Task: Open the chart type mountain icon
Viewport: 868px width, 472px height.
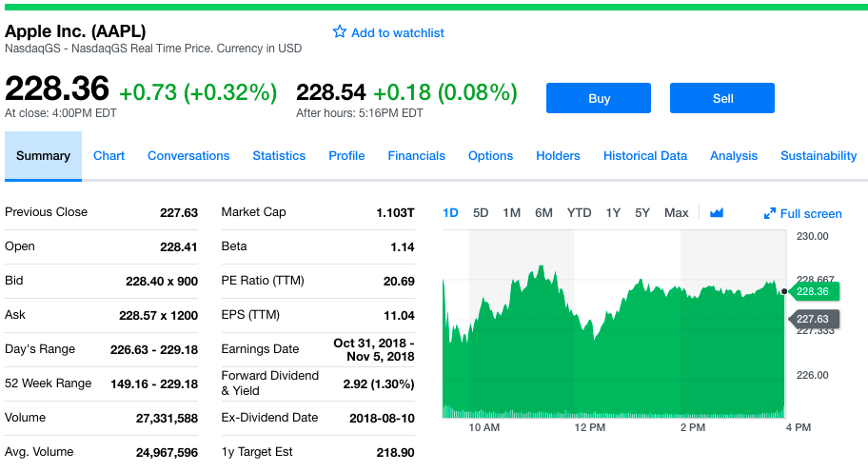Action: tap(717, 213)
